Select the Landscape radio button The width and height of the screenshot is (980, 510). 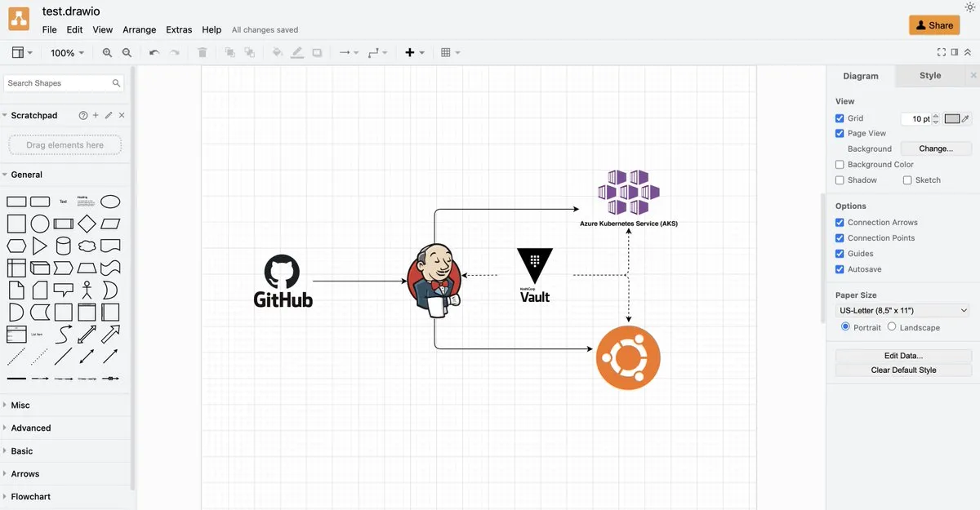click(x=892, y=326)
